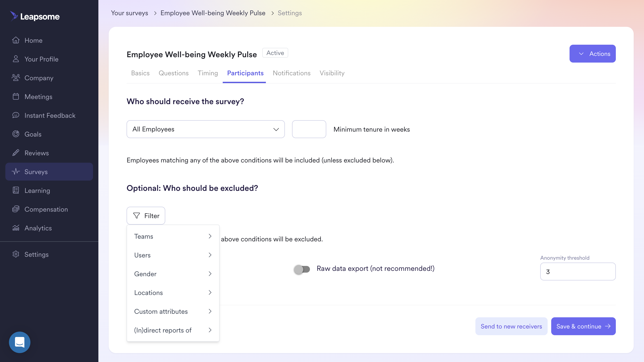Viewport: 644px width, 362px height.
Task: Expand the Gender filter submenu
Action: coord(173,274)
